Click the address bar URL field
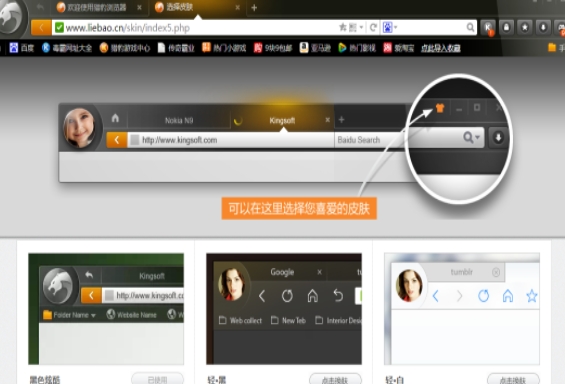 point(196,28)
